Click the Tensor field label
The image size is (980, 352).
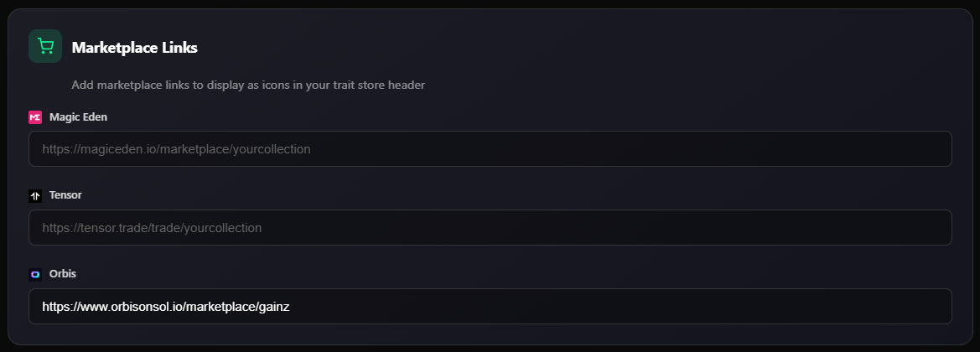point(65,195)
